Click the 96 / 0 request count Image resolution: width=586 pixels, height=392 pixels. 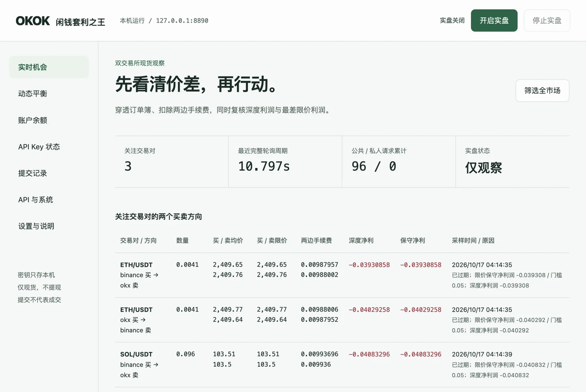(x=374, y=166)
